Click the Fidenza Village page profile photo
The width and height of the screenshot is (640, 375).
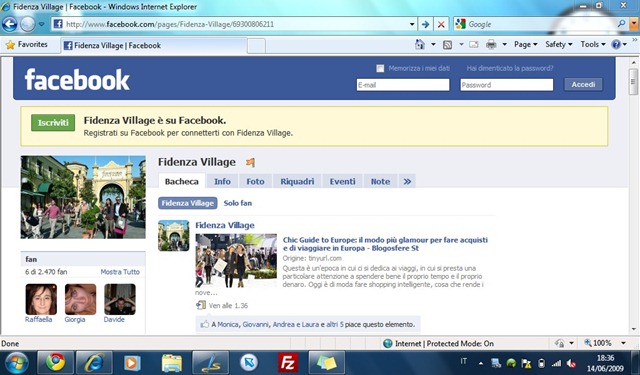pos(83,197)
